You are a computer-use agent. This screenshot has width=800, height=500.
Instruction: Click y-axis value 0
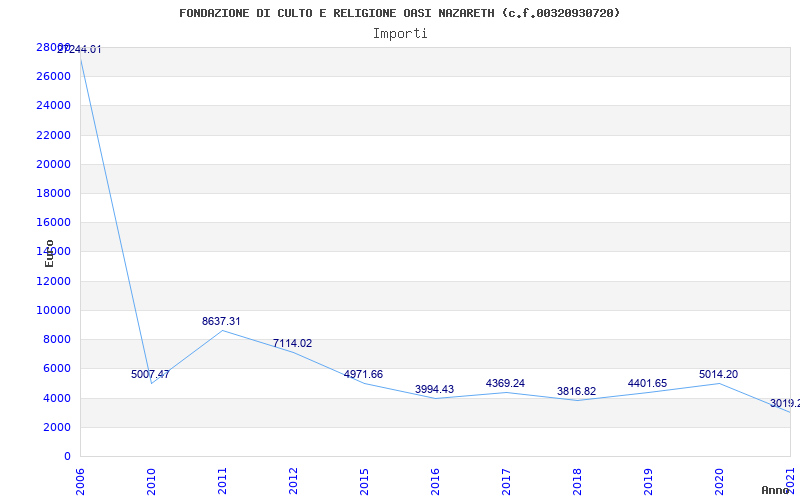pyautogui.click(x=67, y=456)
